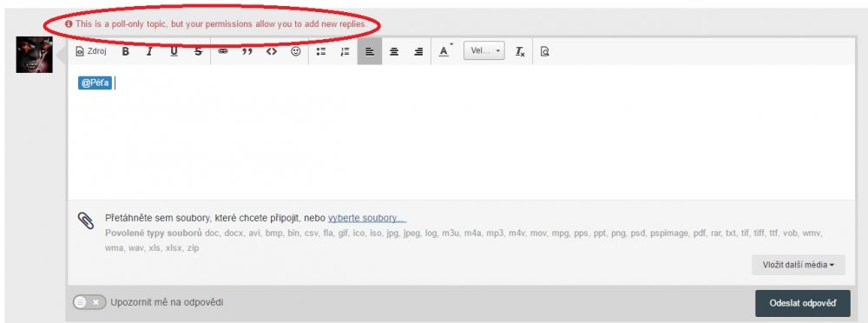
Task: Click the user avatar thumbnail
Action: click(x=35, y=55)
